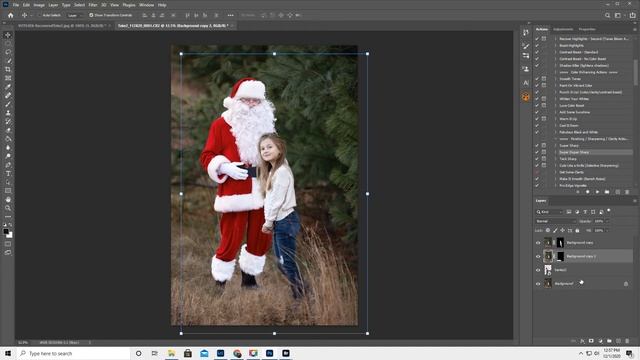Viewport: 640px width, 360px height.
Task: Open the Brush settings panel icon
Action: pyautogui.click(x=526, y=46)
